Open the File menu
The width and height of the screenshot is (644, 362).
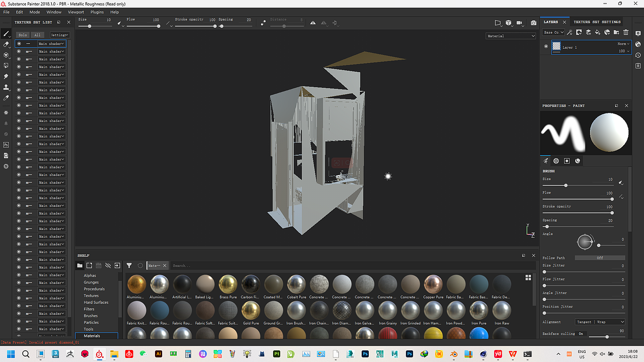[x=7, y=12]
